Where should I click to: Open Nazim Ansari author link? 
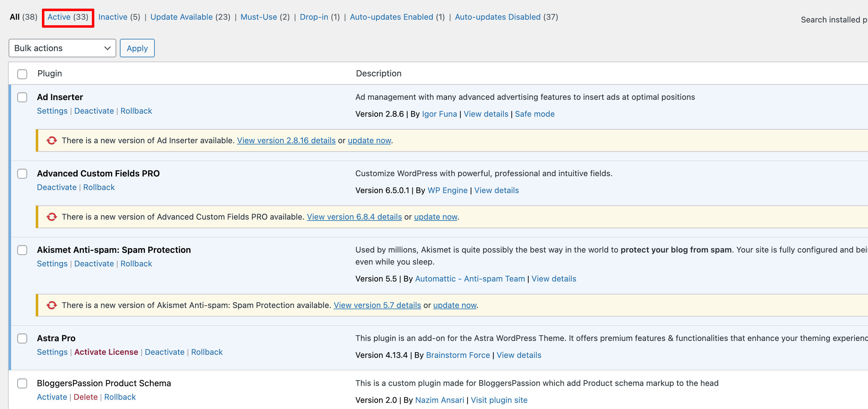[x=439, y=400]
